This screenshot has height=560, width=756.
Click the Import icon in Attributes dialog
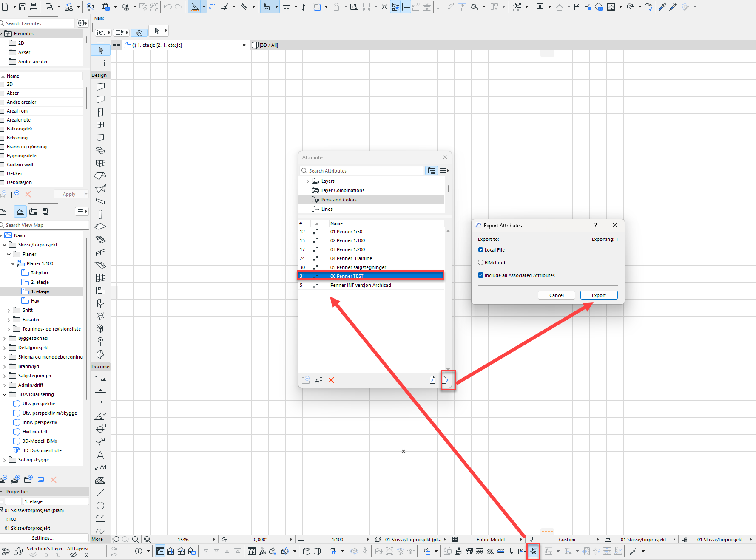click(432, 380)
